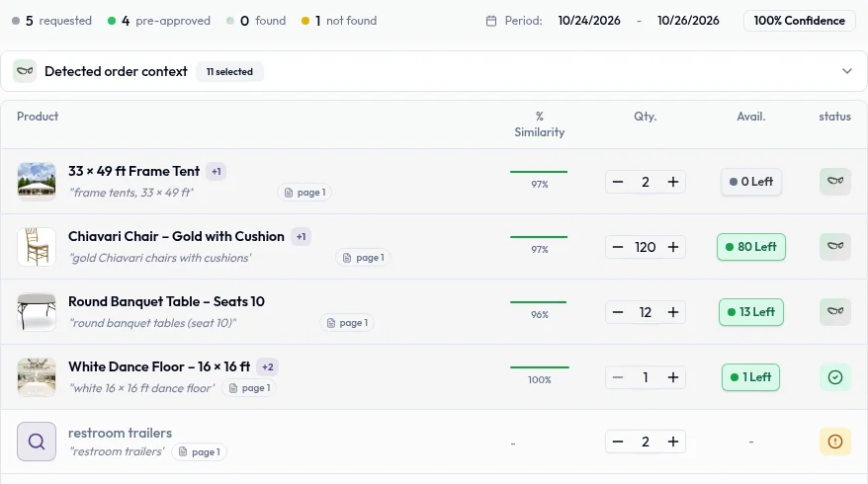Open page 1 source for round banquet tables

347,323
